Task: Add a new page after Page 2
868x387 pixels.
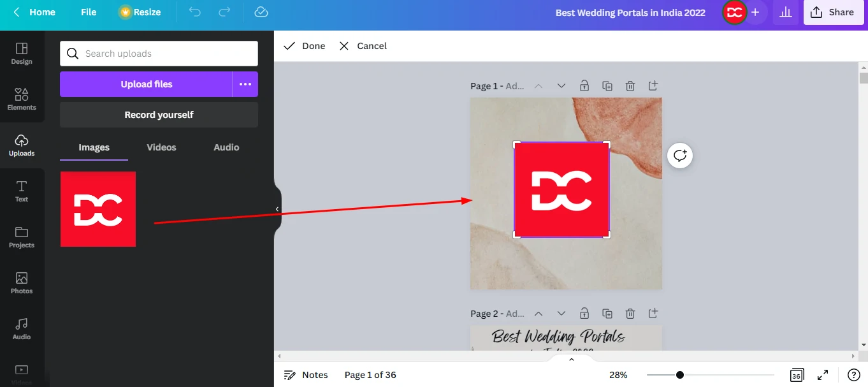Action: pos(653,314)
